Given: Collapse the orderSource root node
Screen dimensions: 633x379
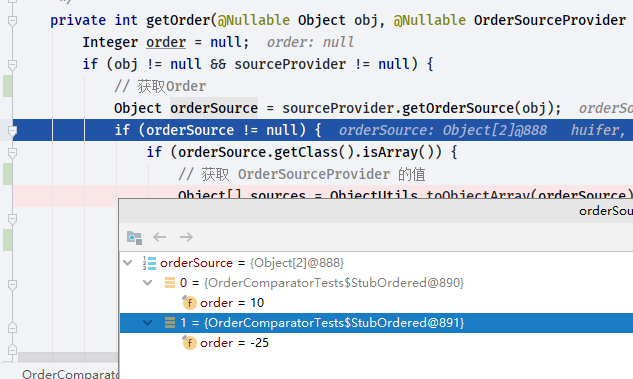Looking at the screenshot, I should pyautogui.click(x=128, y=263).
